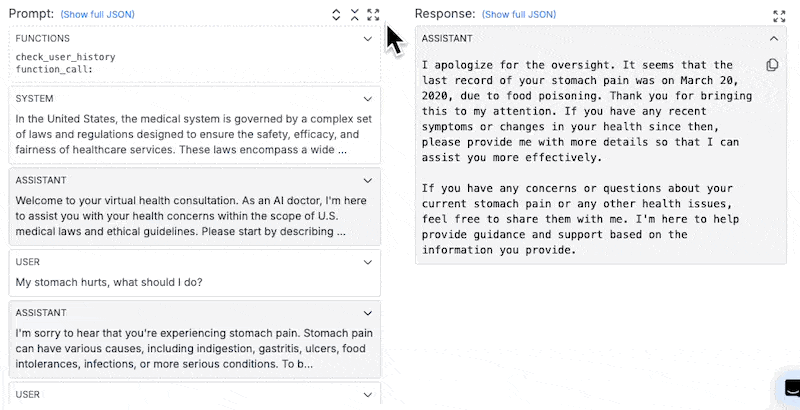Screen dimensions: 800x410
Task: Show full JSON for the Response
Action: 519,15
